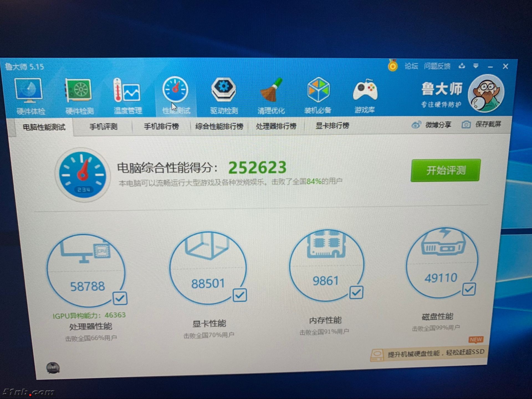The width and height of the screenshot is (532, 399).
Task: Open the 论坛 forum link
Action: point(411,66)
